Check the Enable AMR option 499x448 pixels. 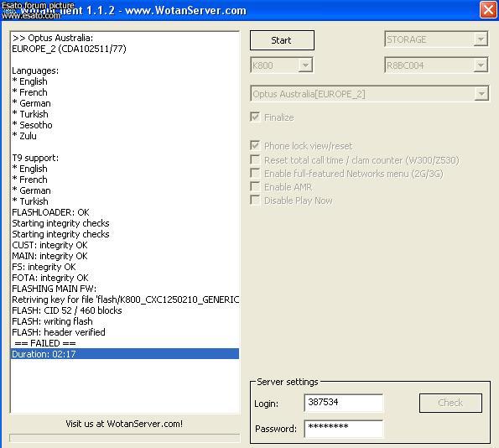255,186
